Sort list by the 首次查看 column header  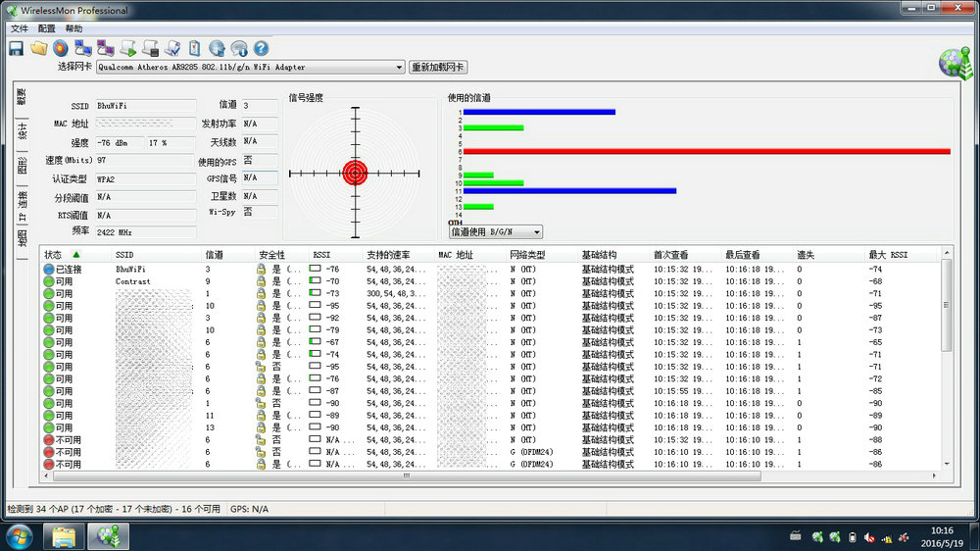[x=686, y=255]
